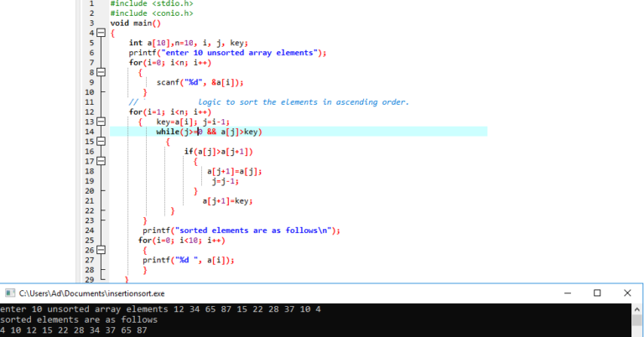Collapse the fold marker at line 17
Image resolution: width=644 pixels, height=337 pixels.
tap(101, 161)
